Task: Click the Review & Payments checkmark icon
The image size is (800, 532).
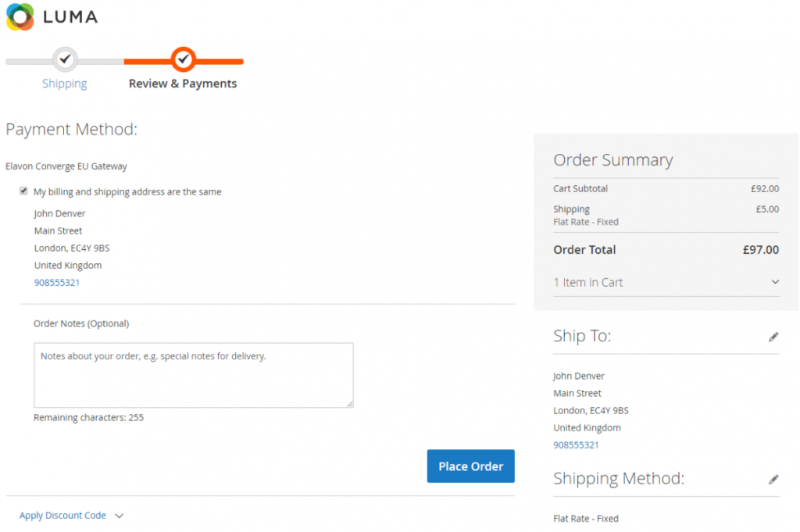Action: [183, 59]
